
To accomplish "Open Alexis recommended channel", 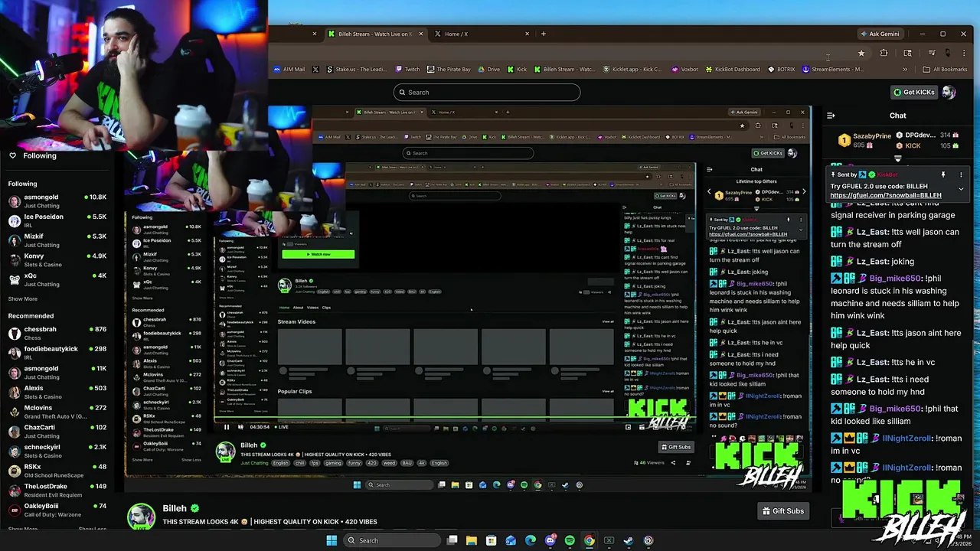I will point(57,392).
